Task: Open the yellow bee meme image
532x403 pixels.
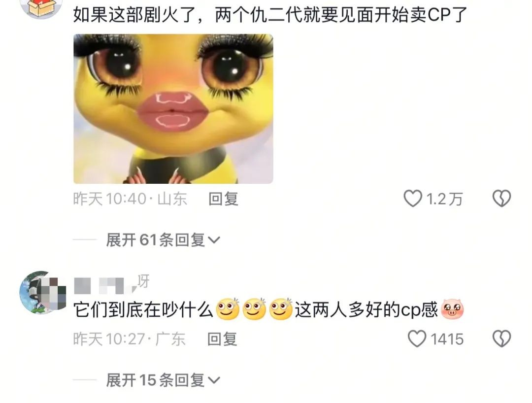Action: tap(173, 108)
